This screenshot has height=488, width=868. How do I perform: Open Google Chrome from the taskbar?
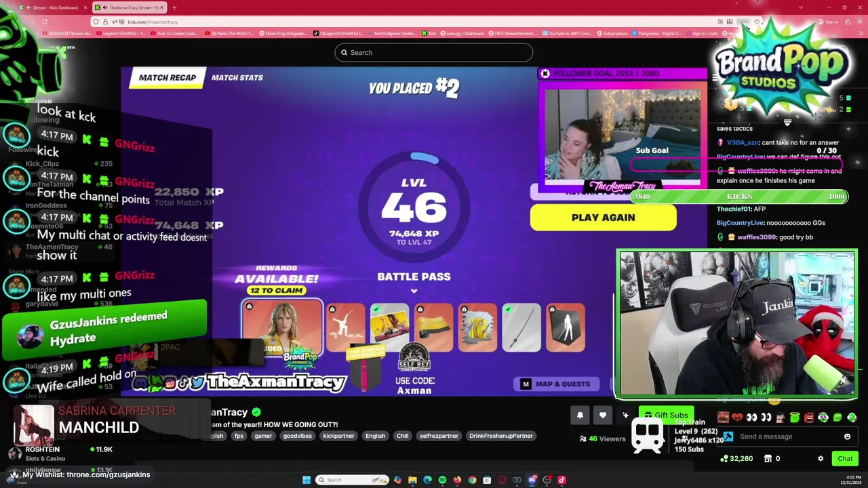[x=472, y=480]
